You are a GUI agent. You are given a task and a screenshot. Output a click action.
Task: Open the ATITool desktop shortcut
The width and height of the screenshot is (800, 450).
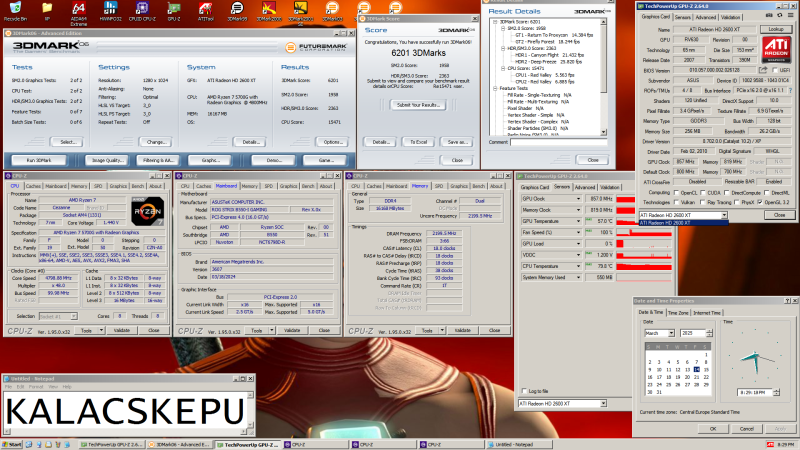pos(205,9)
